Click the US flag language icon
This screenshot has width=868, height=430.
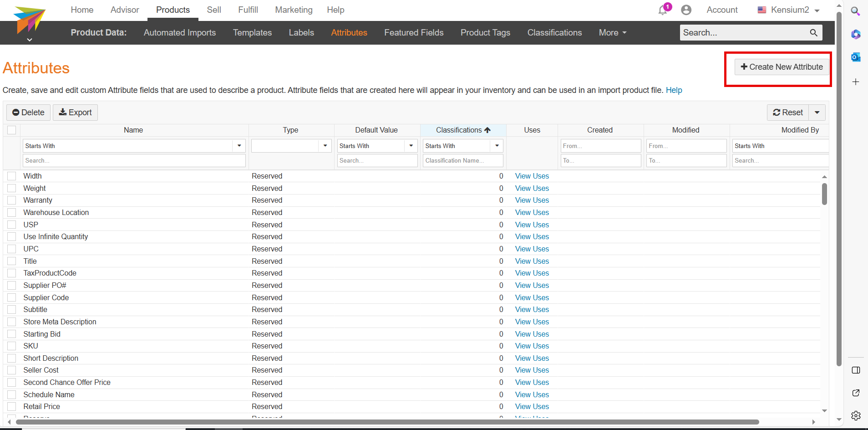tap(762, 10)
